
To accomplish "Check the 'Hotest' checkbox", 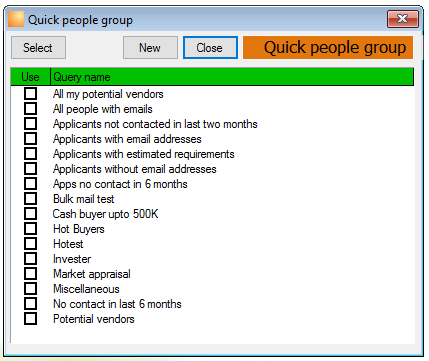I will (30, 244).
